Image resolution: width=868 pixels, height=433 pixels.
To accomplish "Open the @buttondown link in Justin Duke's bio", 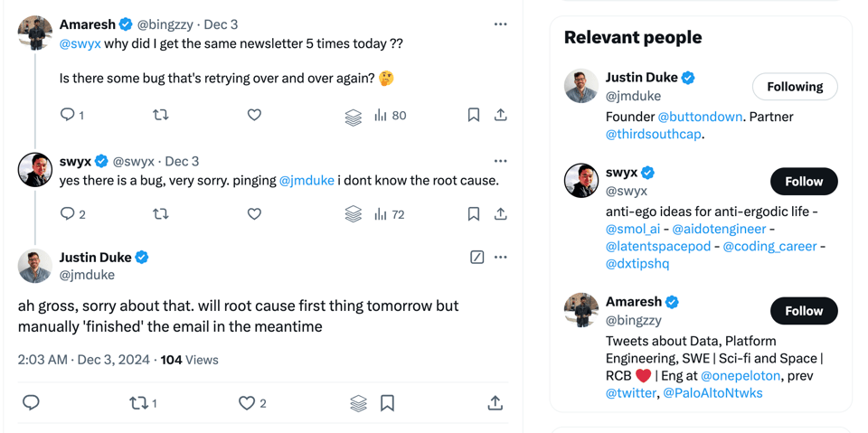I will [700, 117].
